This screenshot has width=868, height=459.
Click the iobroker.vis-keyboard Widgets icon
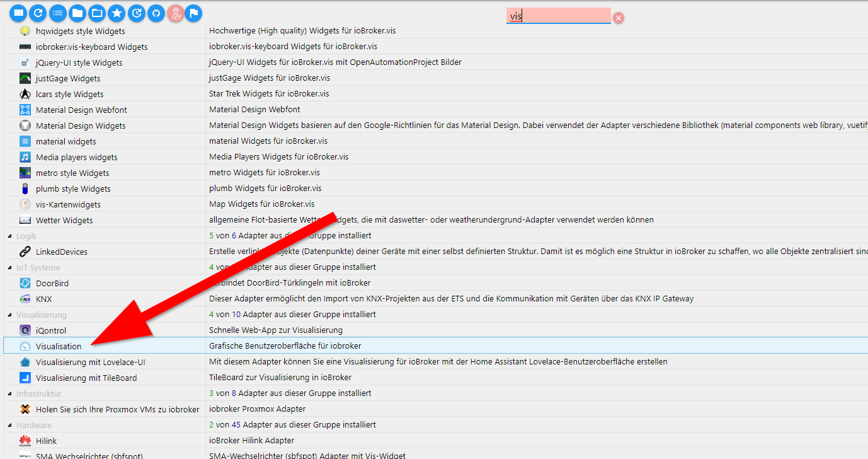coord(25,47)
